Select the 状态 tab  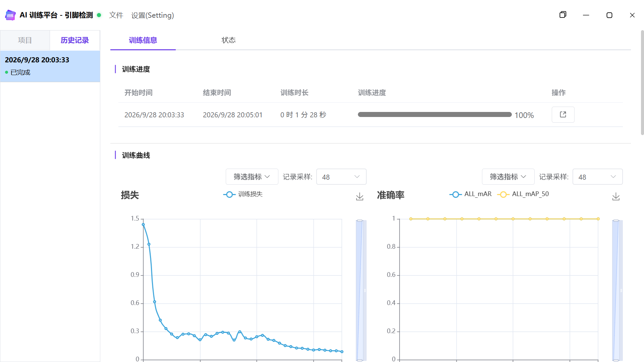click(x=228, y=40)
